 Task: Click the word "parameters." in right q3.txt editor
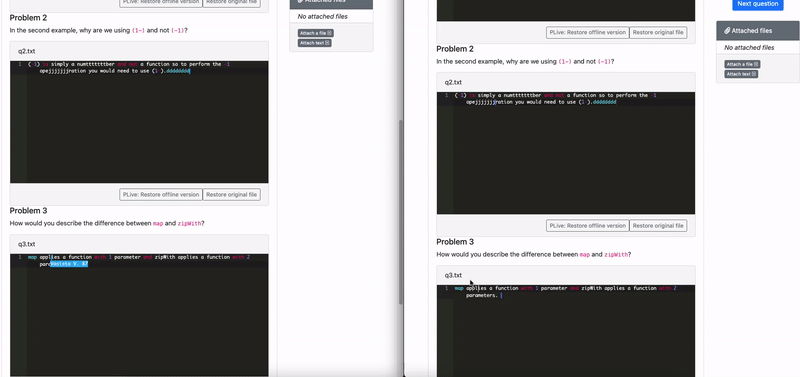click(x=482, y=295)
